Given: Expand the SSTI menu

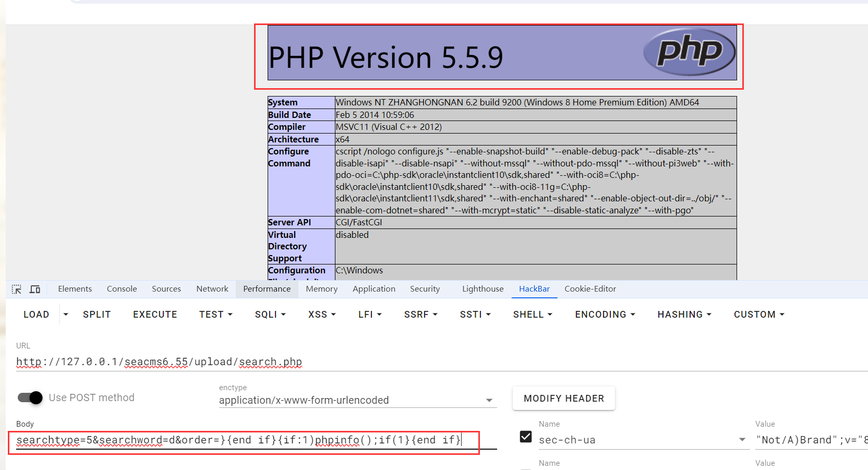Looking at the screenshot, I should coord(475,315).
